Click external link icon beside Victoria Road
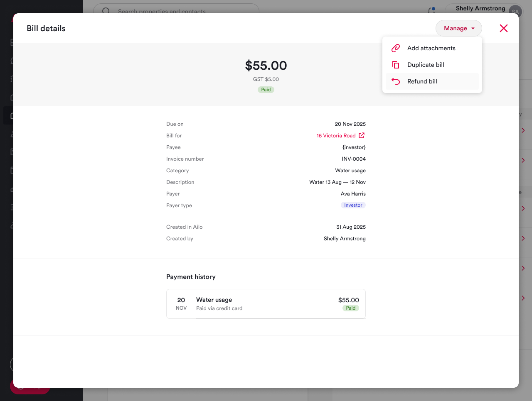The height and width of the screenshot is (401, 532). pyautogui.click(x=362, y=135)
